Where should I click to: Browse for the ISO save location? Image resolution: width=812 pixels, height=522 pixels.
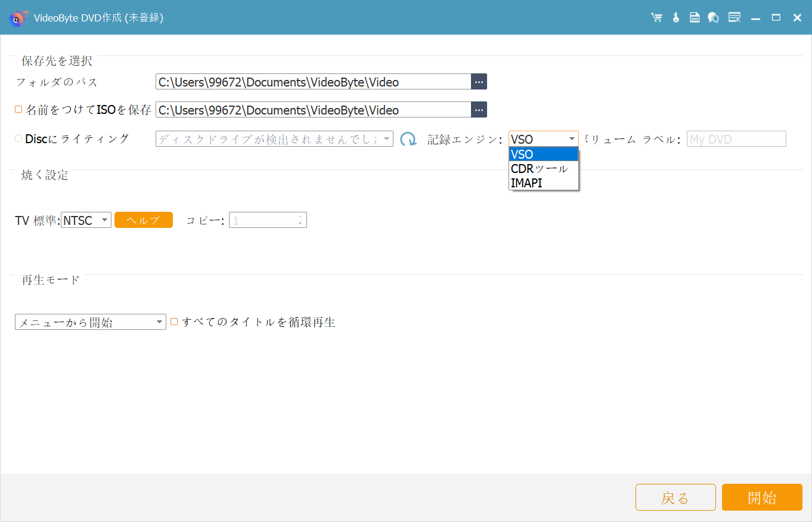(479, 110)
